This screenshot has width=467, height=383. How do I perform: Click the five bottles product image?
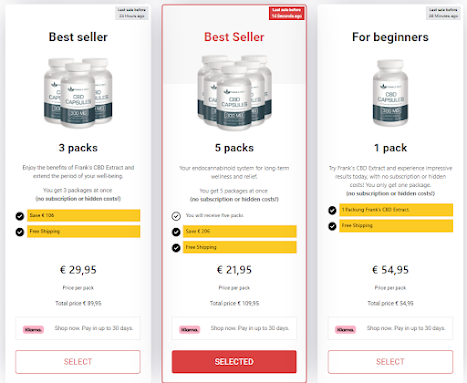click(234, 93)
